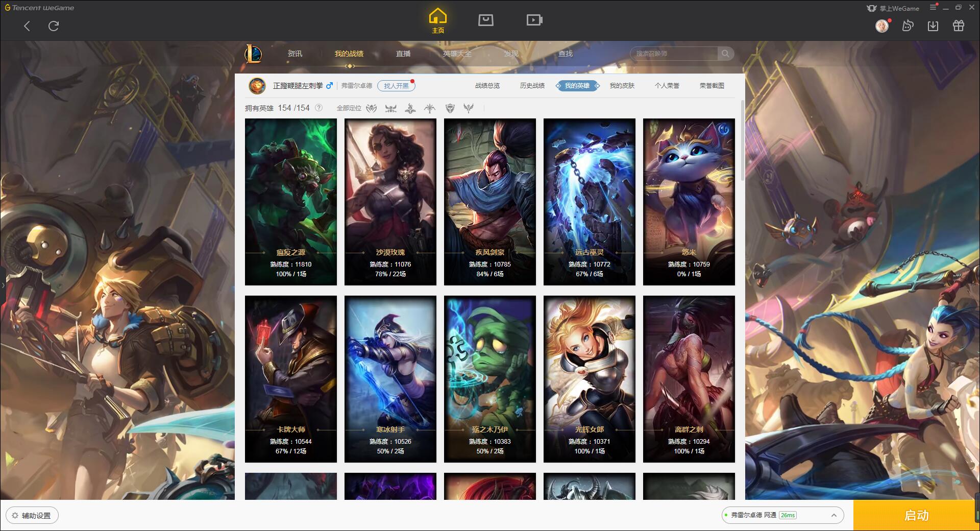Expand the left edge side panel handle
The width and height of the screenshot is (980, 531).
(3, 285)
